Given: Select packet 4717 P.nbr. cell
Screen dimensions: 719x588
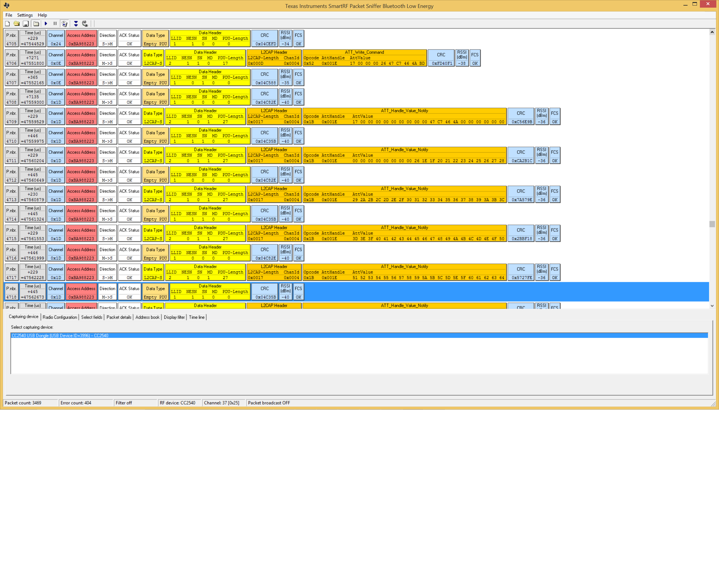Looking at the screenshot, I should pyautogui.click(x=11, y=272).
